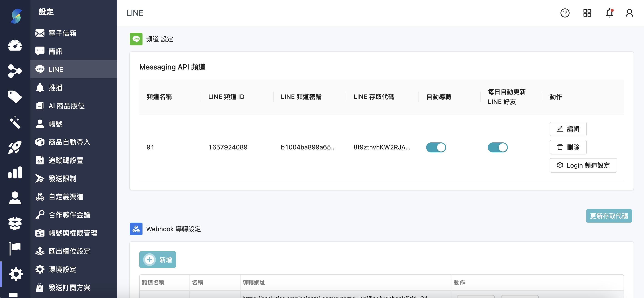Click the analytics bar chart icon in left rail
The height and width of the screenshot is (298, 644).
tap(15, 172)
